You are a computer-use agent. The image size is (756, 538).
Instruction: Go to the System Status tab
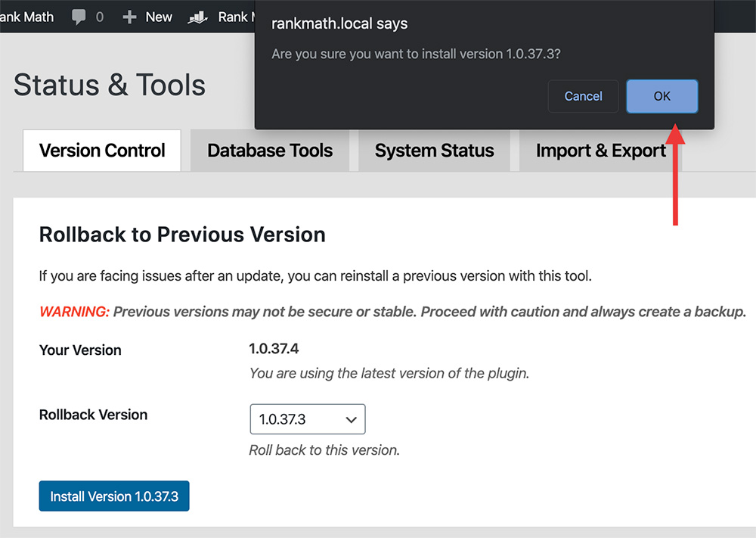pyautogui.click(x=434, y=151)
